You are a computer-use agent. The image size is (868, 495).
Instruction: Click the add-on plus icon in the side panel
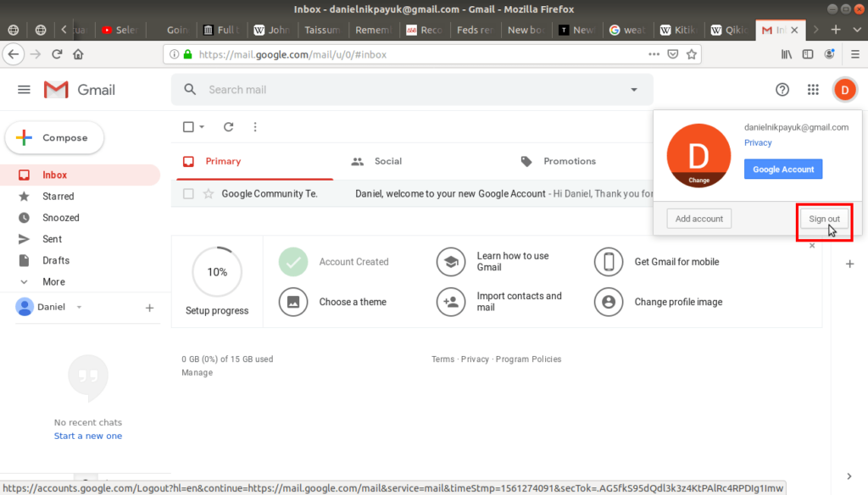849,264
